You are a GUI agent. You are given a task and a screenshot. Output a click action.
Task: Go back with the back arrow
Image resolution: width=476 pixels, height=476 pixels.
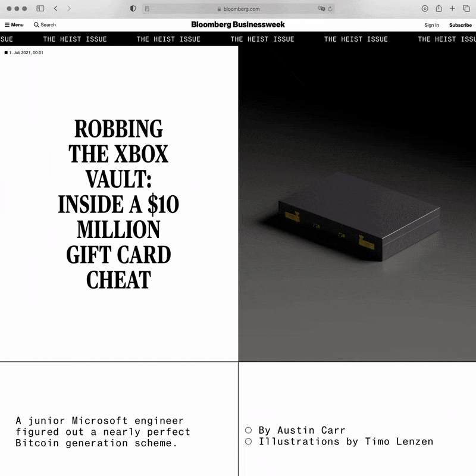click(55, 8)
